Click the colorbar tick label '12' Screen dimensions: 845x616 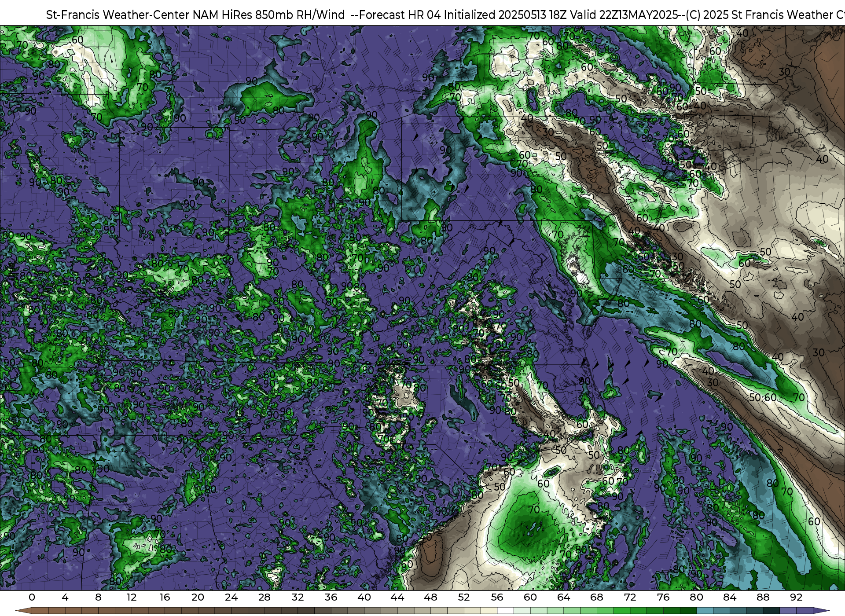click(132, 597)
